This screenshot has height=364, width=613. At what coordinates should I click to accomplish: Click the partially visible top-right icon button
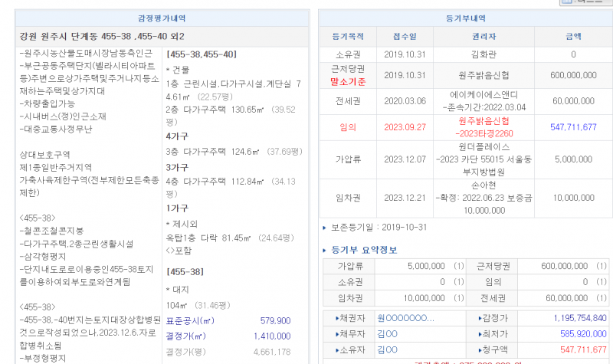[x=584, y=2]
